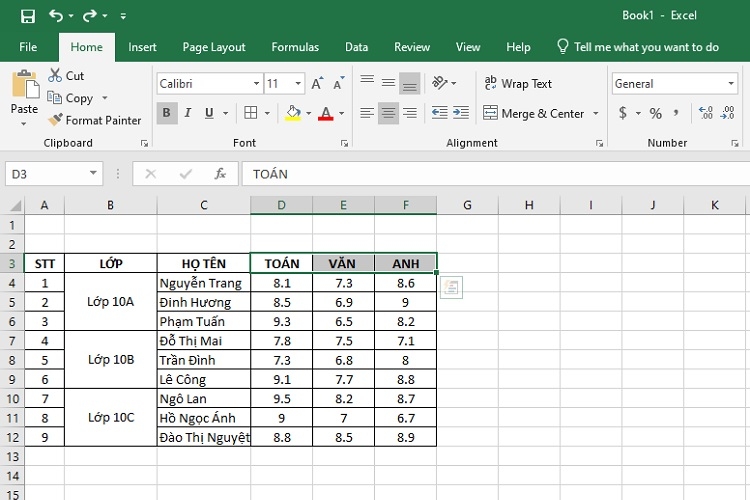Apply Percent Style format

(656, 113)
